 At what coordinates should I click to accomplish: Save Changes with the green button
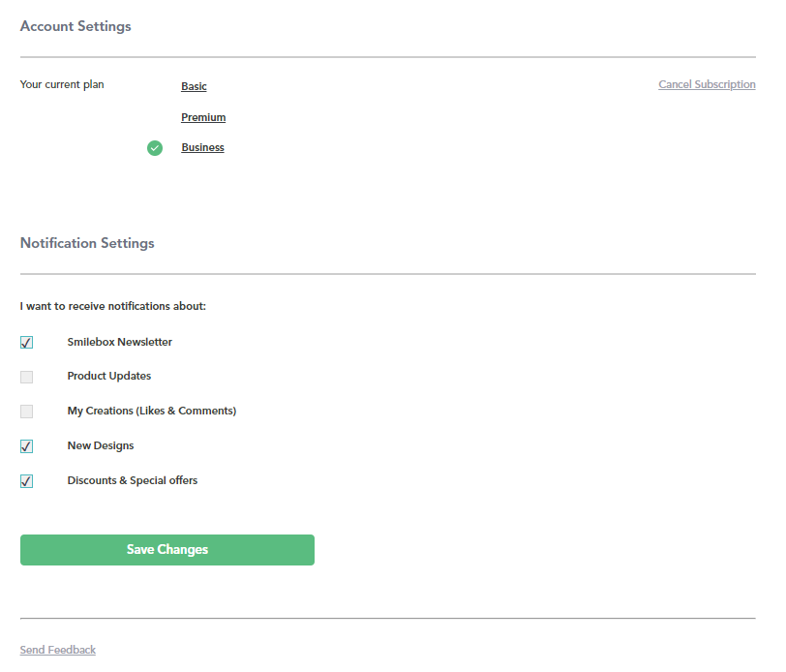click(x=166, y=550)
